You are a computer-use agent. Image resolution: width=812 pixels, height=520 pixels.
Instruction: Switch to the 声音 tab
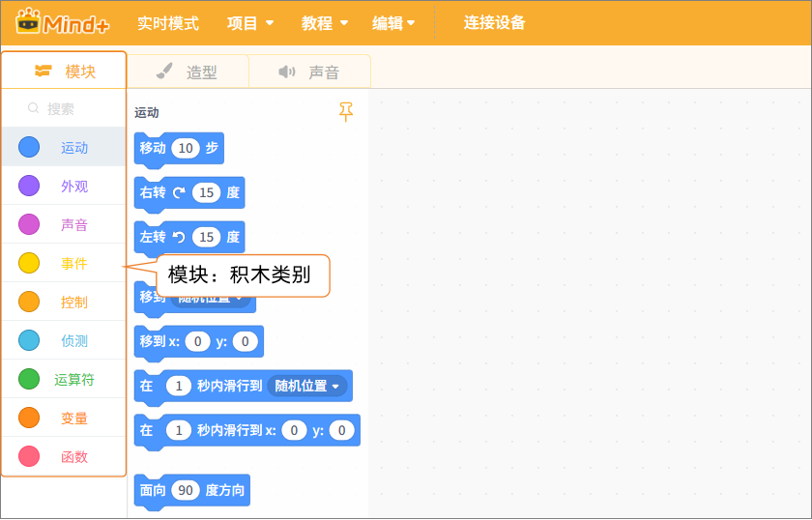coord(309,72)
